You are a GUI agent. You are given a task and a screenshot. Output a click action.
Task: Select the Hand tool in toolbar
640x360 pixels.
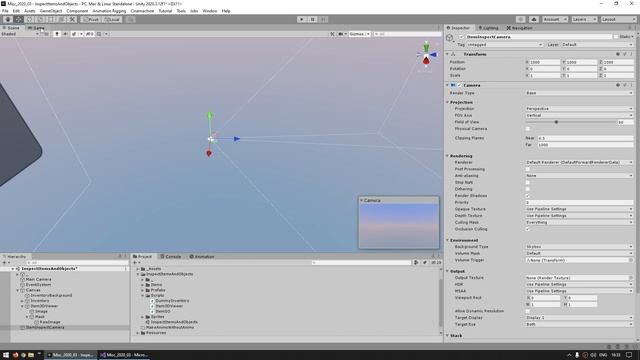tap(8, 19)
